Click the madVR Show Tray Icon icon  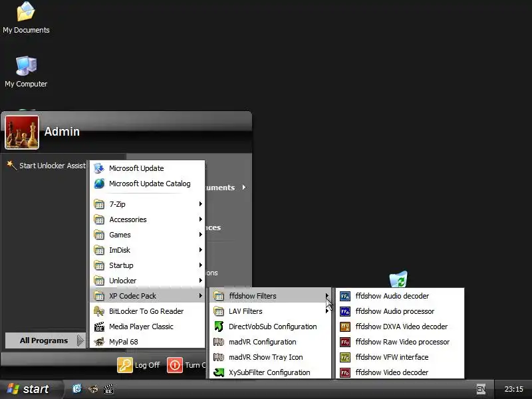[219, 357]
